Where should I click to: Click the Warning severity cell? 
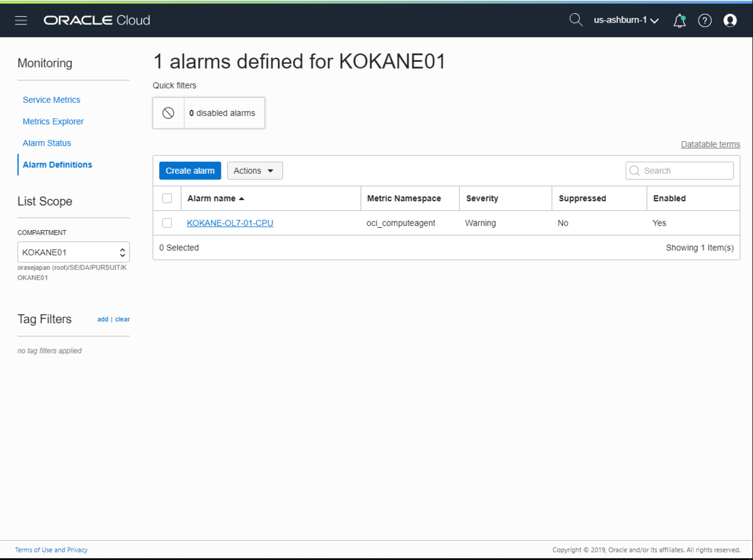(x=481, y=223)
